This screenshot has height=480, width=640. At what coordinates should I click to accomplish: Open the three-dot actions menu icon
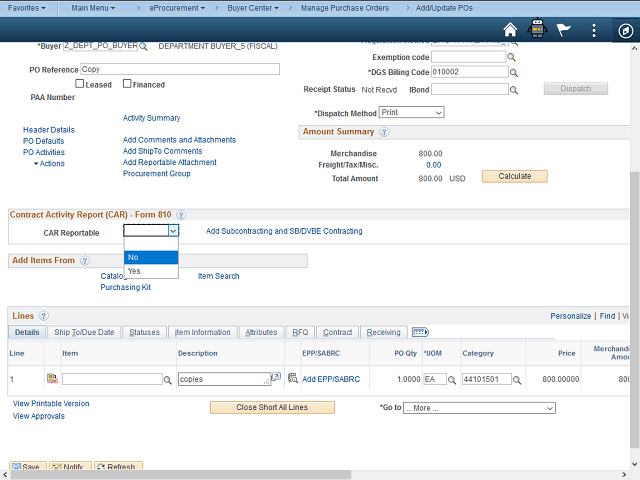[591, 29]
